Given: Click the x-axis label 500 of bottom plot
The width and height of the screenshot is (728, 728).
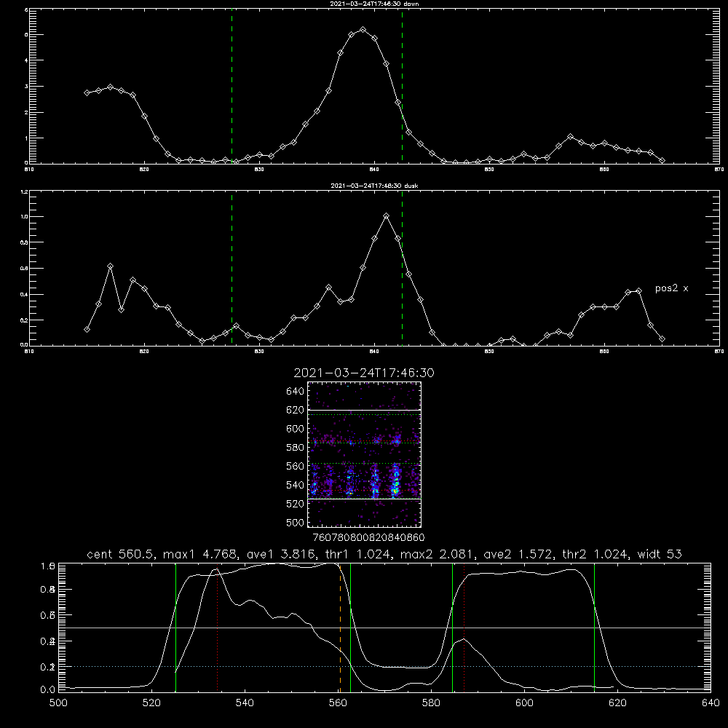Looking at the screenshot, I should [58, 703].
